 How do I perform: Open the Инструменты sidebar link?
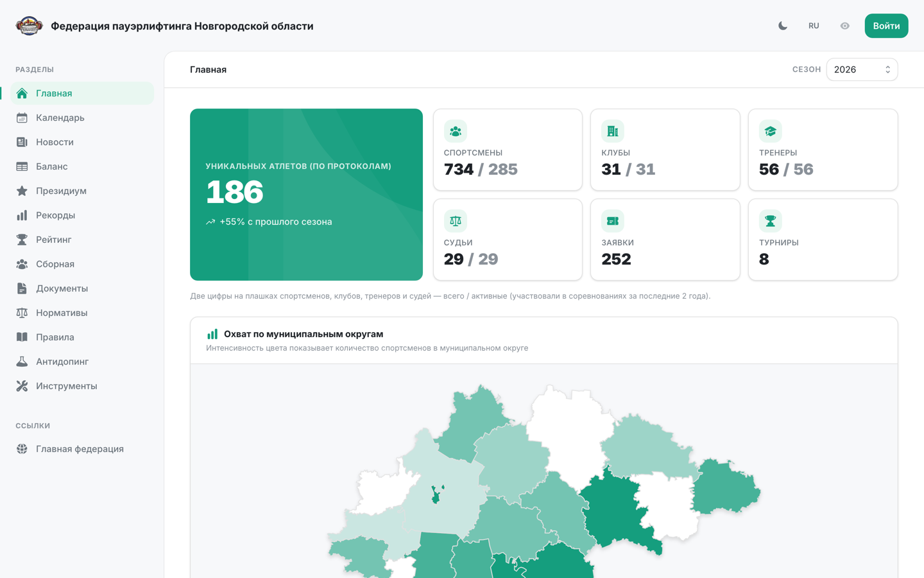(82, 386)
